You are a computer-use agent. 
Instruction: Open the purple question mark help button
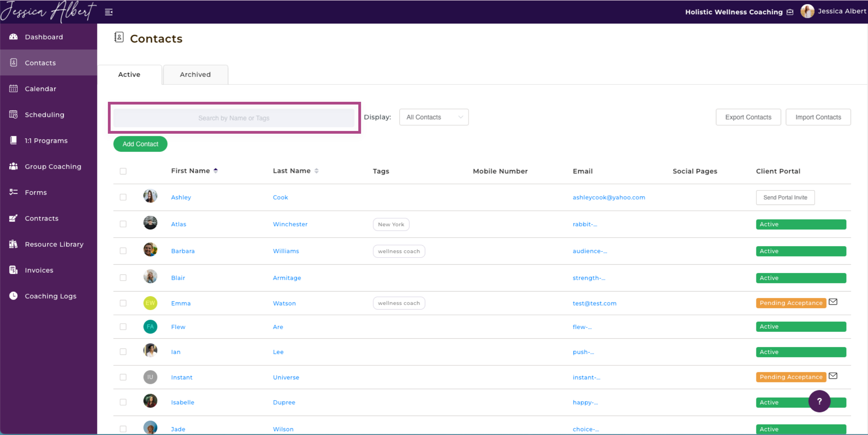pyautogui.click(x=819, y=401)
